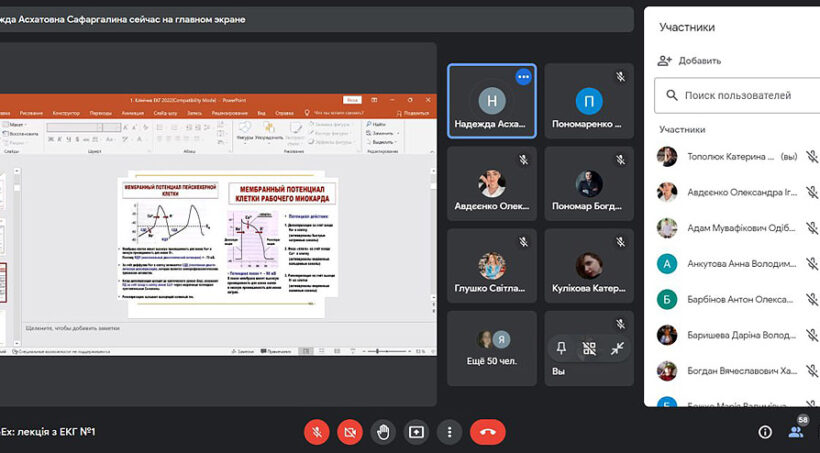Click the Заметки button in PowerPoint status bar
This screenshot has height=453, width=820.
tap(243, 352)
